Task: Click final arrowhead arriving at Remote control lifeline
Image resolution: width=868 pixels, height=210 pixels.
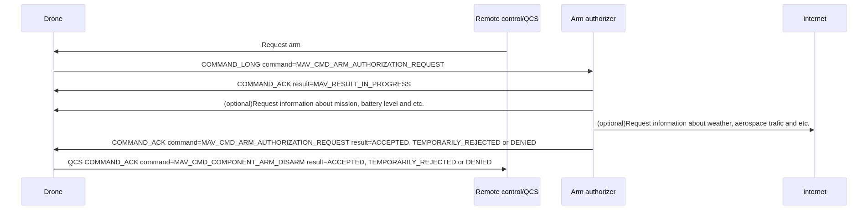Action: (504, 169)
